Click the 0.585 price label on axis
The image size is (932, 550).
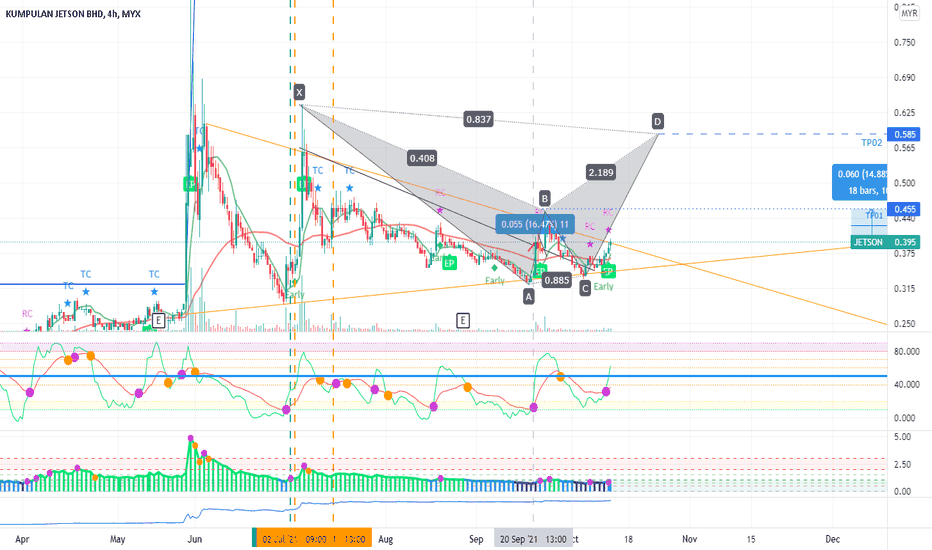coord(903,134)
